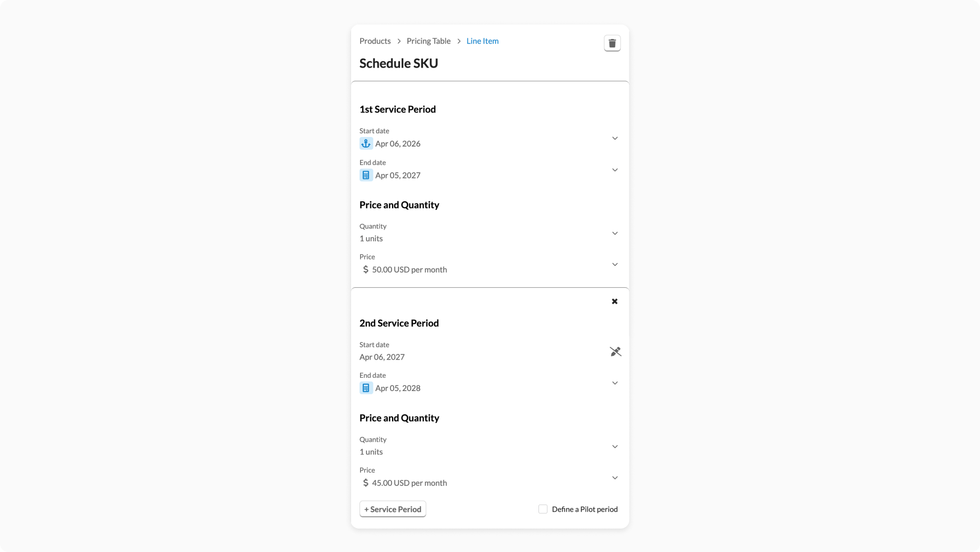Click the trash delete icon
Screen dimensions: 980x552
612,43
